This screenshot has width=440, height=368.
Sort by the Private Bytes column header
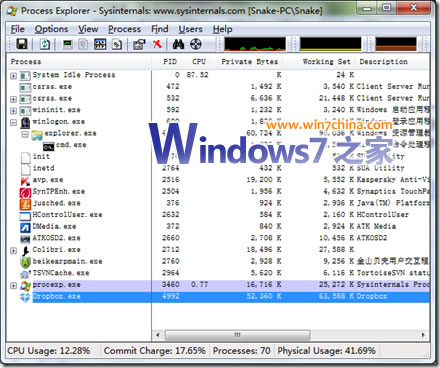coord(250,62)
